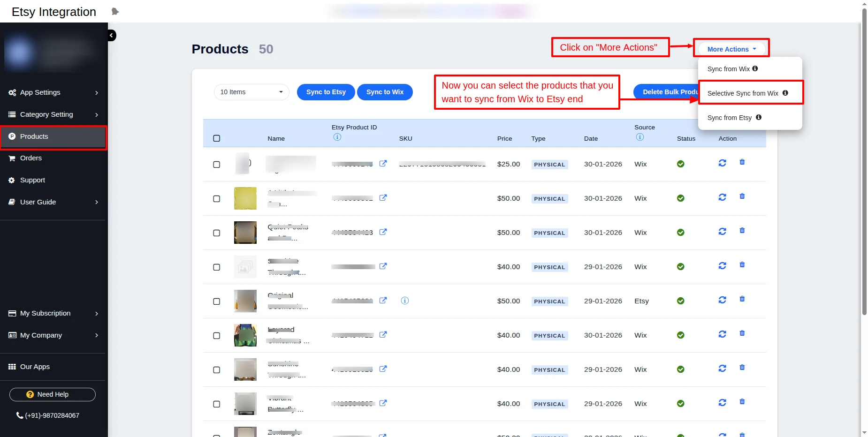The width and height of the screenshot is (868, 437).
Task: Click the Sync to Etsy button
Action: [326, 92]
